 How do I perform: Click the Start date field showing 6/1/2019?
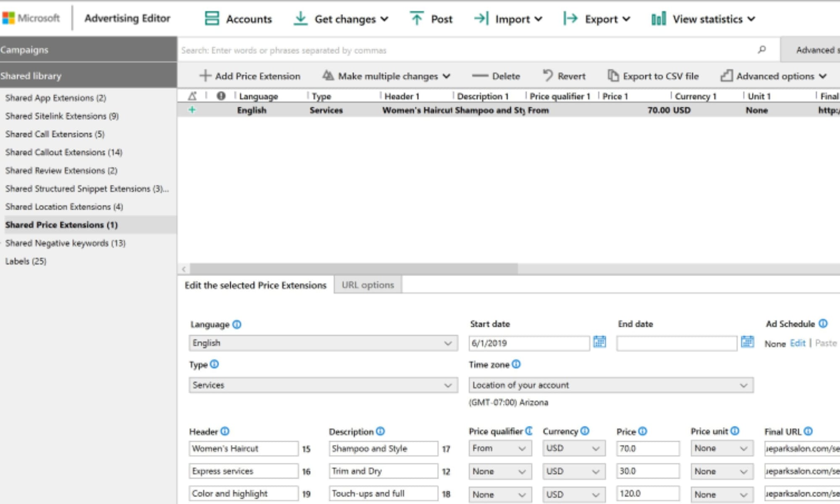click(529, 343)
